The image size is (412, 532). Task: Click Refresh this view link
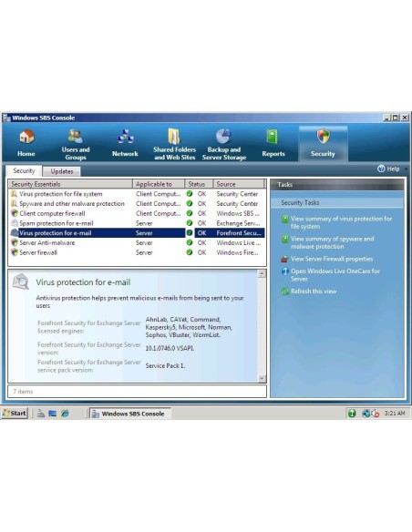coord(314,292)
